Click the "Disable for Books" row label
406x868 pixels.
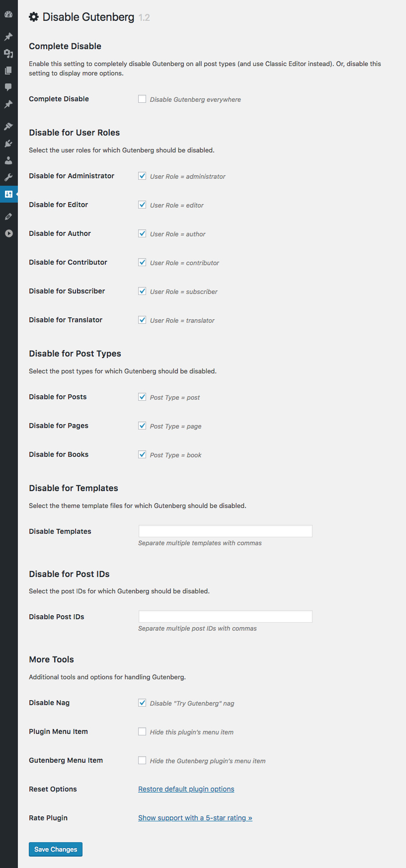(59, 454)
